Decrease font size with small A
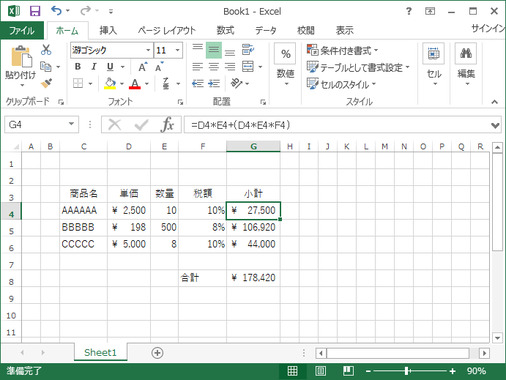This screenshot has width=506, height=380. click(x=159, y=67)
